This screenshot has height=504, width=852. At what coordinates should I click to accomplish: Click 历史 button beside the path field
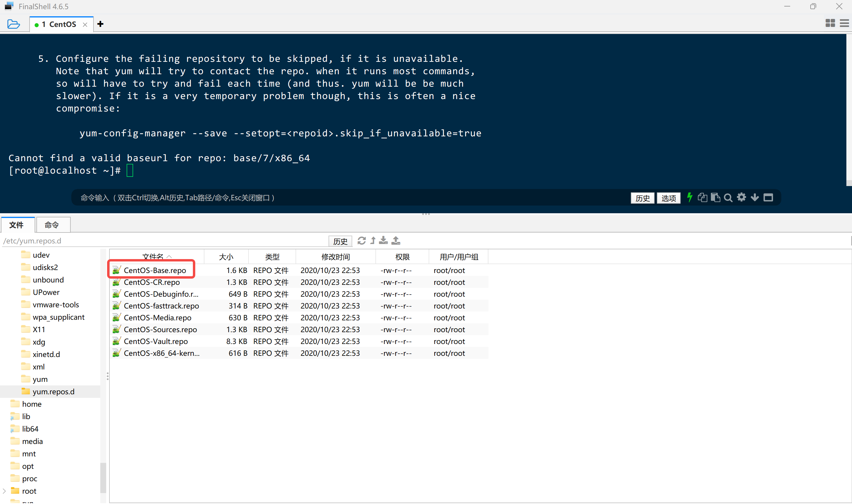[340, 241]
